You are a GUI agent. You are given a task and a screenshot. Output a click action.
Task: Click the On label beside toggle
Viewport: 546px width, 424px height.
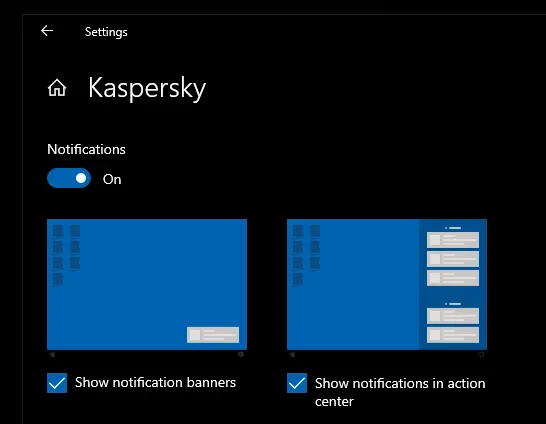(x=112, y=179)
